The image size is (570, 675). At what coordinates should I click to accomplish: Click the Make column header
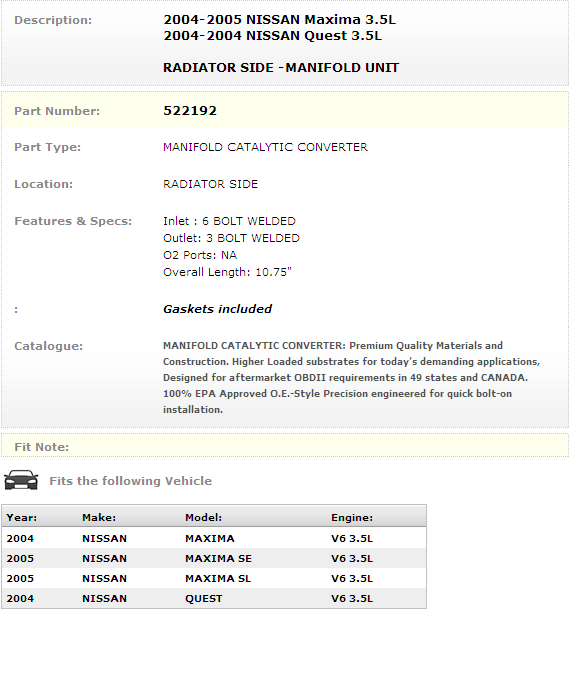(99, 517)
